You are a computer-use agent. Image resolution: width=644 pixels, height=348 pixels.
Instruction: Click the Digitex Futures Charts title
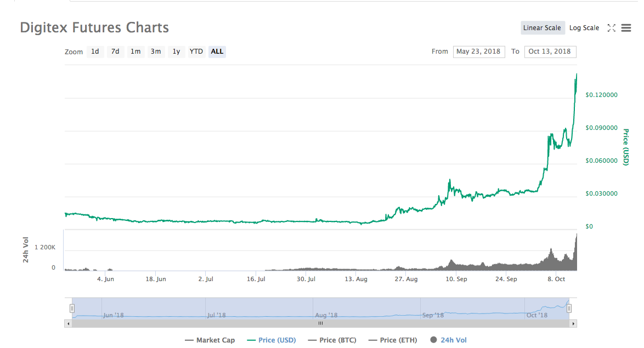click(94, 27)
